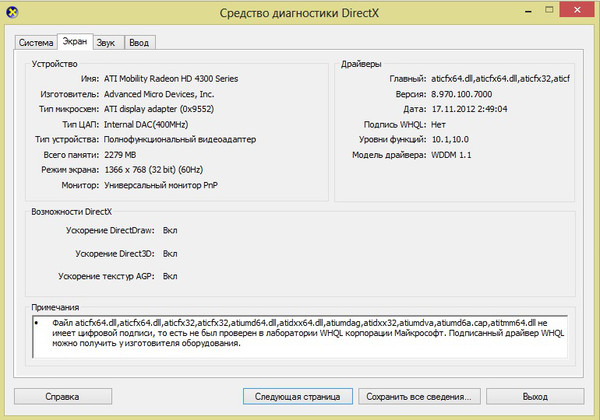Click the WHQL signature value Нет
This screenshot has width=600, height=420.
[x=439, y=124]
